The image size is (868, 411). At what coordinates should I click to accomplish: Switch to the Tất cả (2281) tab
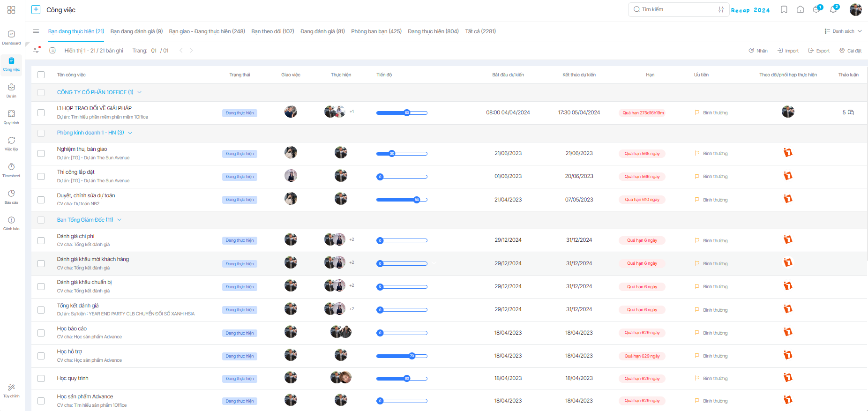[x=480, y=31]
